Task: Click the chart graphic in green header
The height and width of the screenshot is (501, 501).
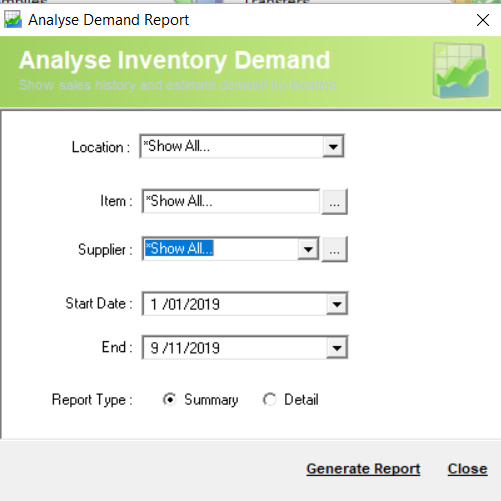Action: 461,71
